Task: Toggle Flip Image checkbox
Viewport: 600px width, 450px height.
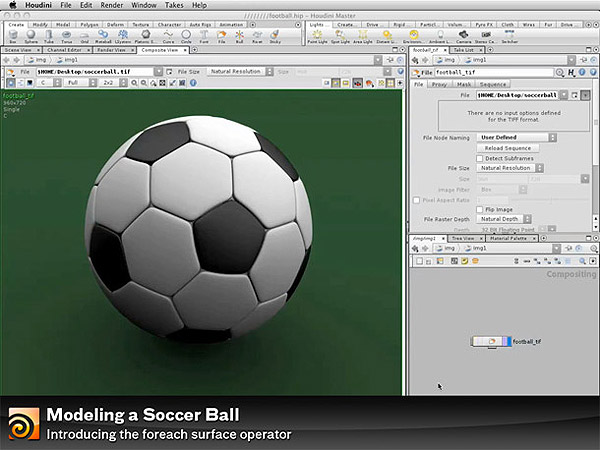Action: [x=480, y=209]
